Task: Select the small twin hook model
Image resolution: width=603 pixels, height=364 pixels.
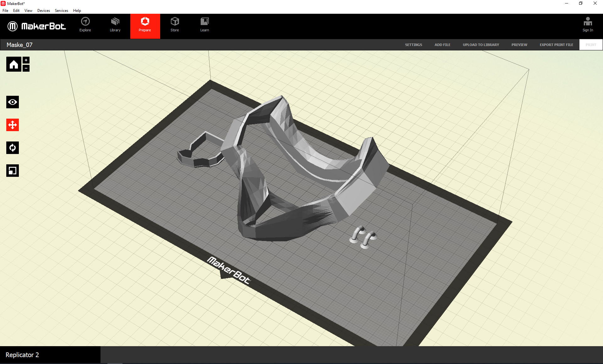Action: [x=363, y=237]
